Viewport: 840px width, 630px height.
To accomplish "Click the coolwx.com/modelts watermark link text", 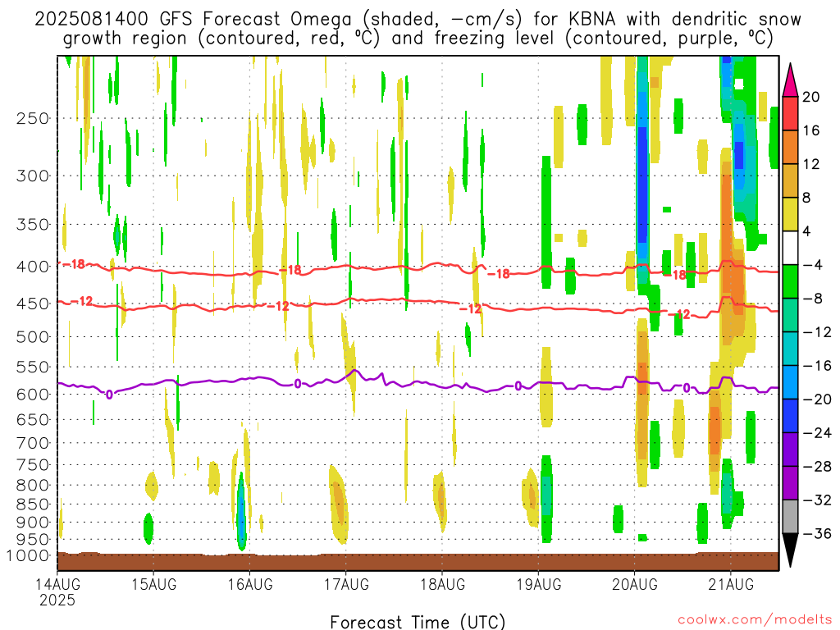I will 755,620.
